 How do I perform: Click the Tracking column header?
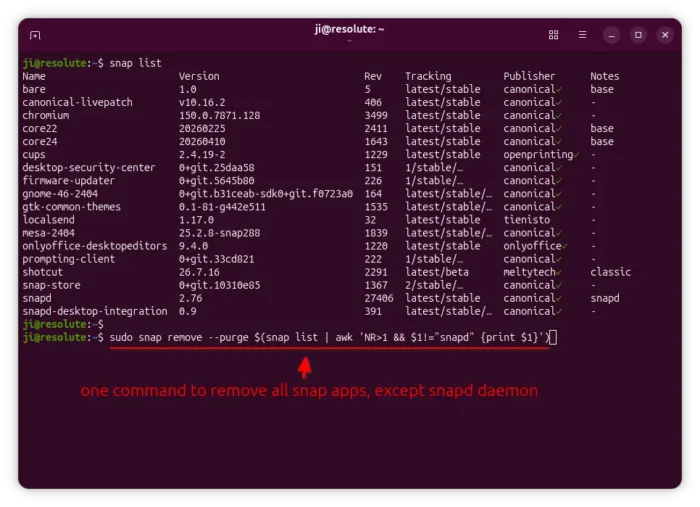point(428,76)
